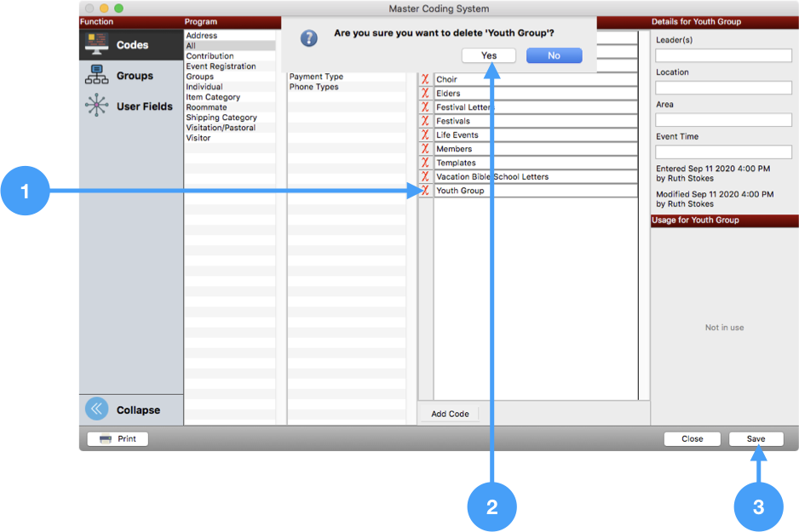Click the Elders code name field
This screenshot has height=532, width=799.
[x=536, y=93]
